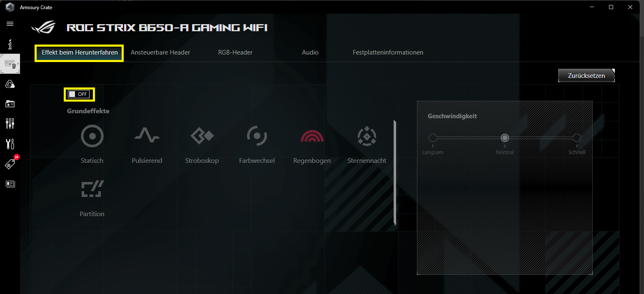Open the Scenario Profiles sliders icon

10,123
